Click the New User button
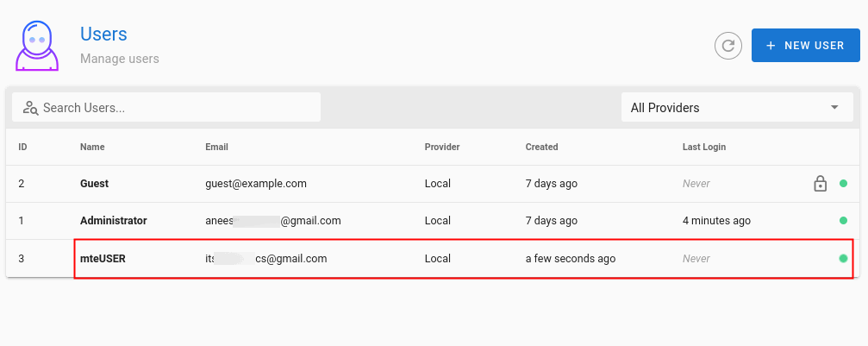Screen dimensions: 868x346 (x=805, y=46)
